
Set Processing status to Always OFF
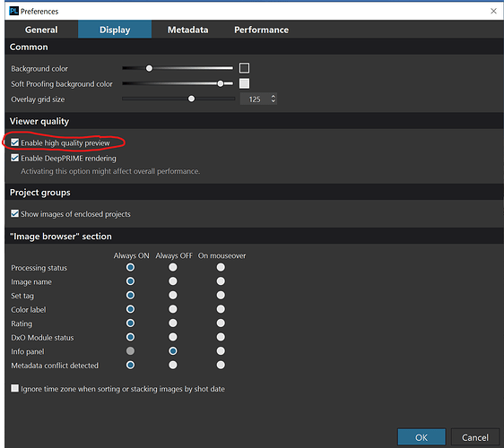(173, 267)
